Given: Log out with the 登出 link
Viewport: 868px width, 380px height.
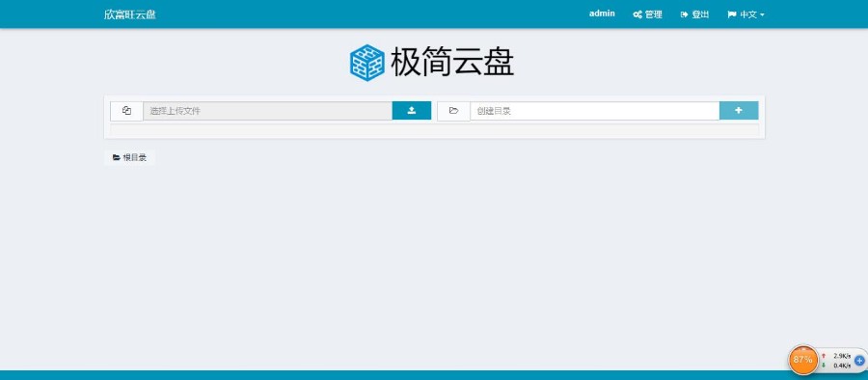Looking at the screenshot, I should [x=694, y=14].
